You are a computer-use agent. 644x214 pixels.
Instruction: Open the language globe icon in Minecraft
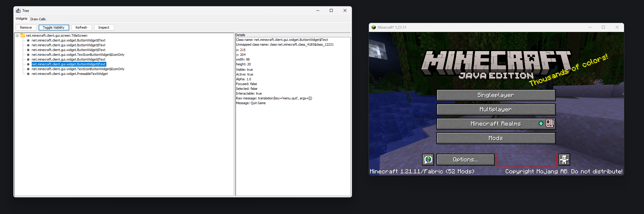(428, 160)
